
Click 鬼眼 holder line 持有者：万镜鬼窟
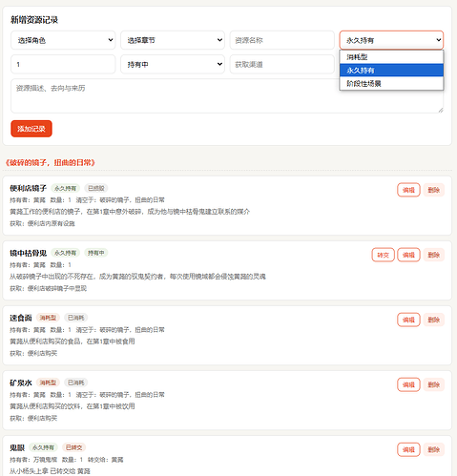pyautogui.click(x=33, y=460)
